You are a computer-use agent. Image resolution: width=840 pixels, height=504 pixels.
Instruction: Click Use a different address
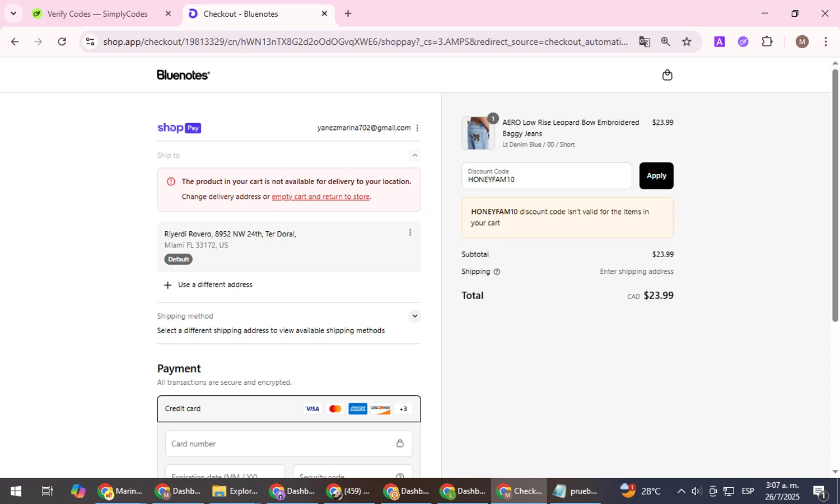(215, 285)
